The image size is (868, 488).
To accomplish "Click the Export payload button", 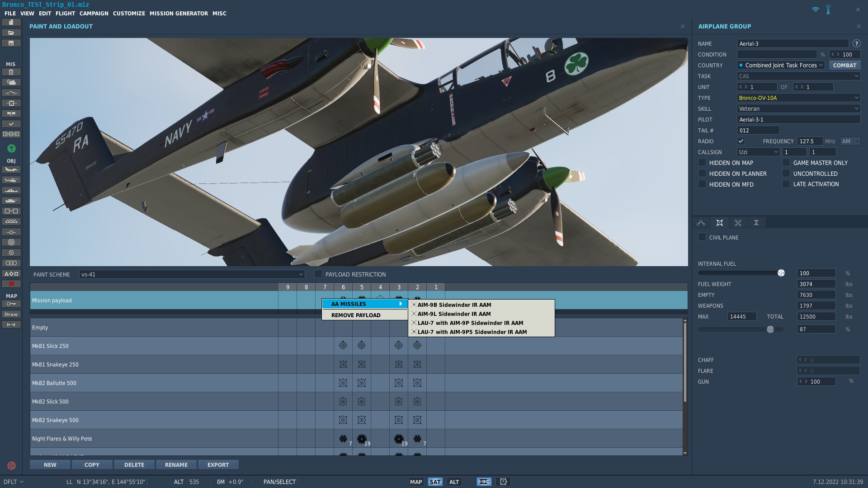I will [x=218, y=465].
